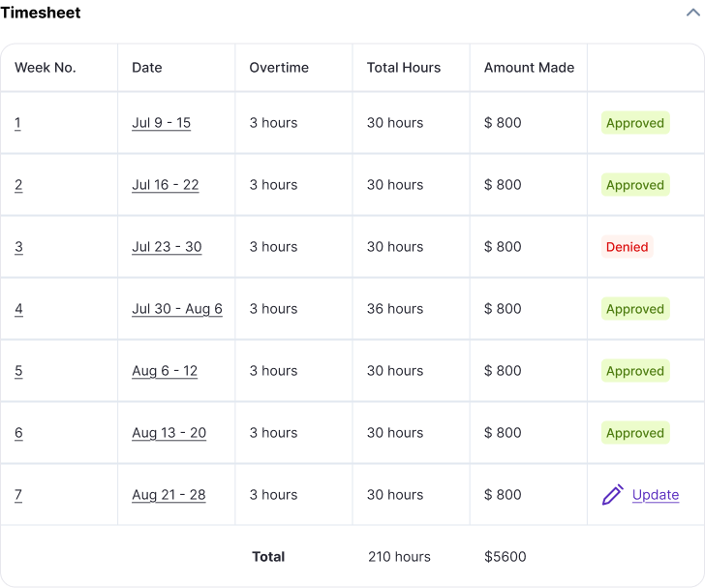Open the Aug 21 - 28 date link
The width and height of the screenshot is (705, 588).
point(169,495)
